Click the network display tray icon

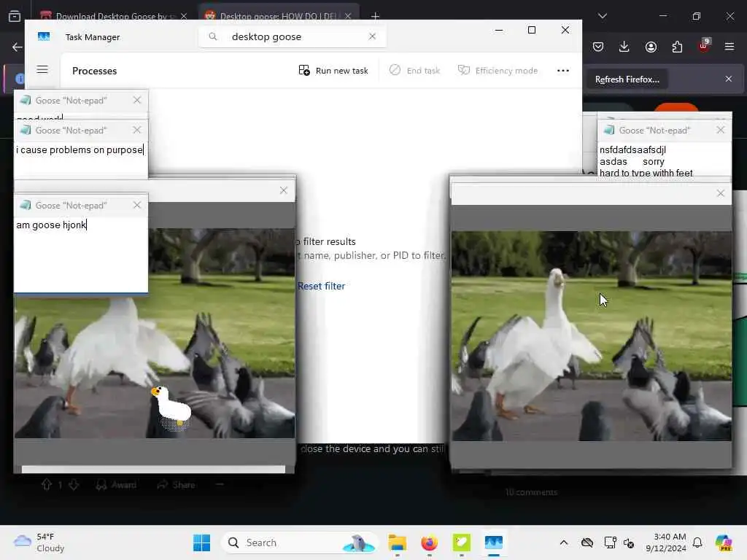[x=611, y=542]
